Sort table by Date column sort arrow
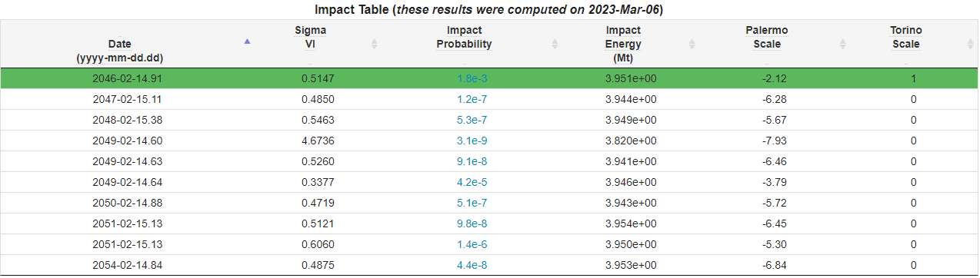The image size is (980, 278). tap(247, 41)
